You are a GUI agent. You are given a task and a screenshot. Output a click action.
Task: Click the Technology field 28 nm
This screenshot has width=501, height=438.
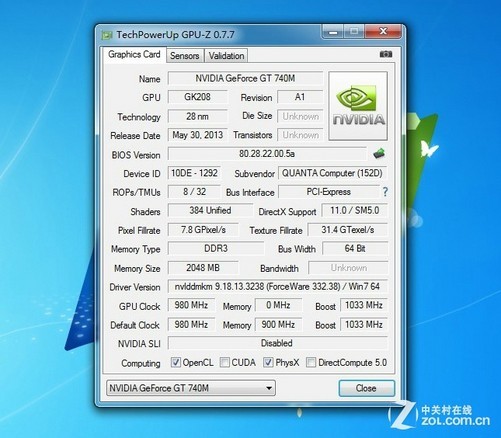[197, 116]
